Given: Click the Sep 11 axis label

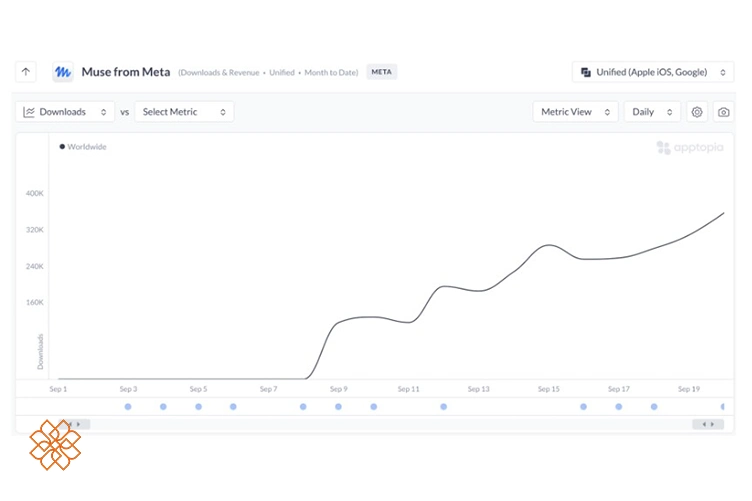Looking at the screenshot, I should (x=409, y=389).
